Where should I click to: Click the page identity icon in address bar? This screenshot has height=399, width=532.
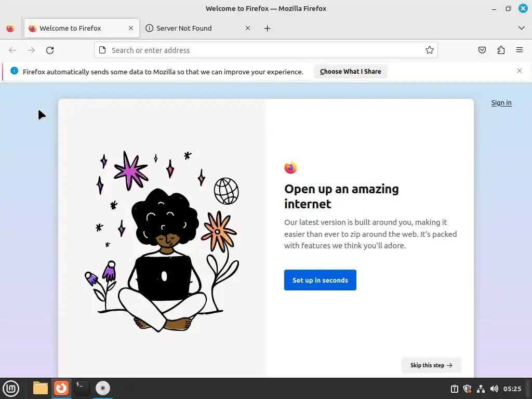102,50
